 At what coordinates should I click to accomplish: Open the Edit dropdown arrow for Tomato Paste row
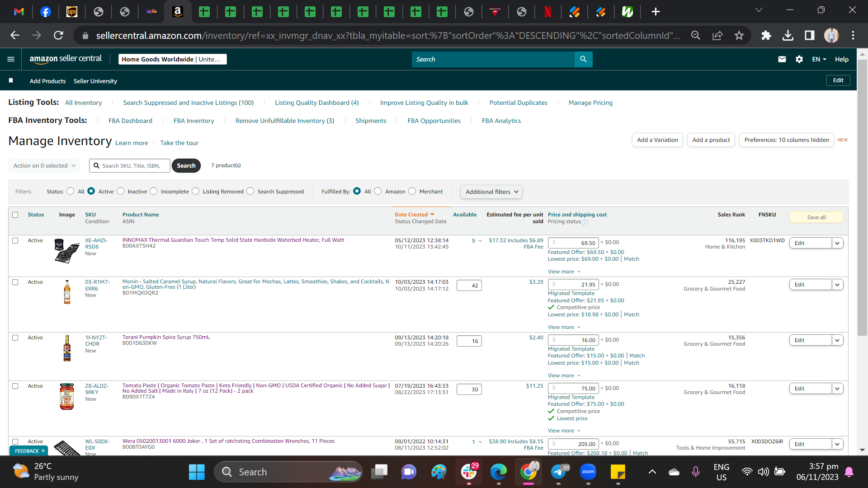point(837,389)
